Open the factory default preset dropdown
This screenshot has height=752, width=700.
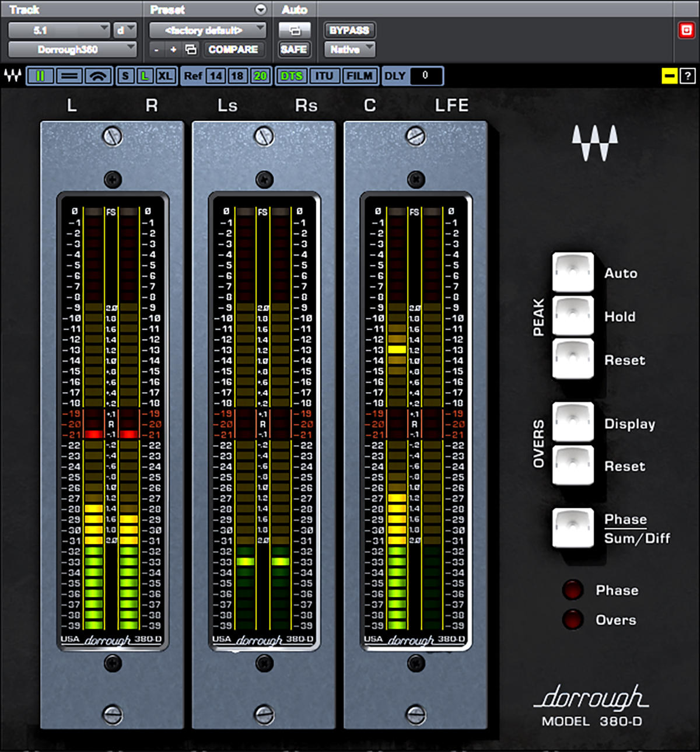pos(208,30)
